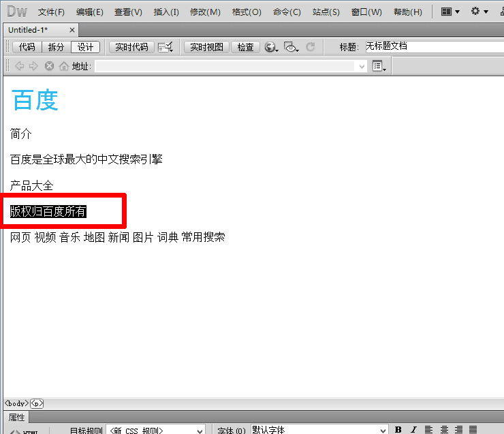Open the 站点(S) menu
Screen dimensions: 504x434
tap(326, 12)
